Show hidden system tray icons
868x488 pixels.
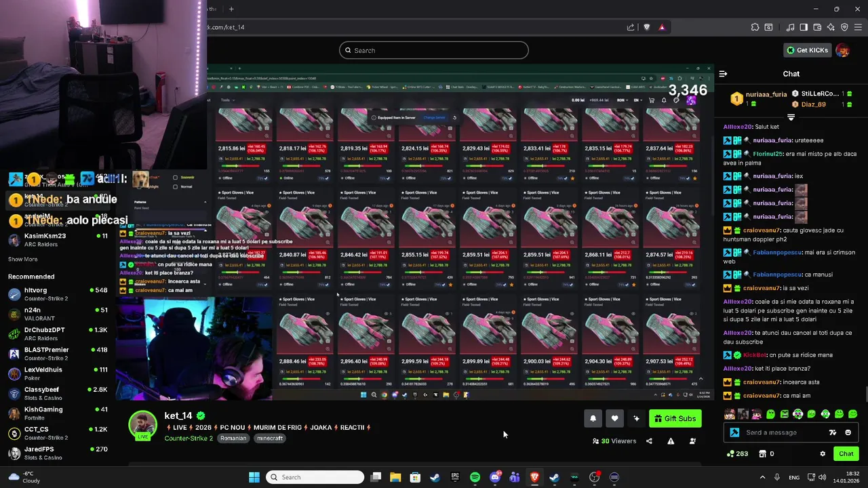click(x=762, y=477)
